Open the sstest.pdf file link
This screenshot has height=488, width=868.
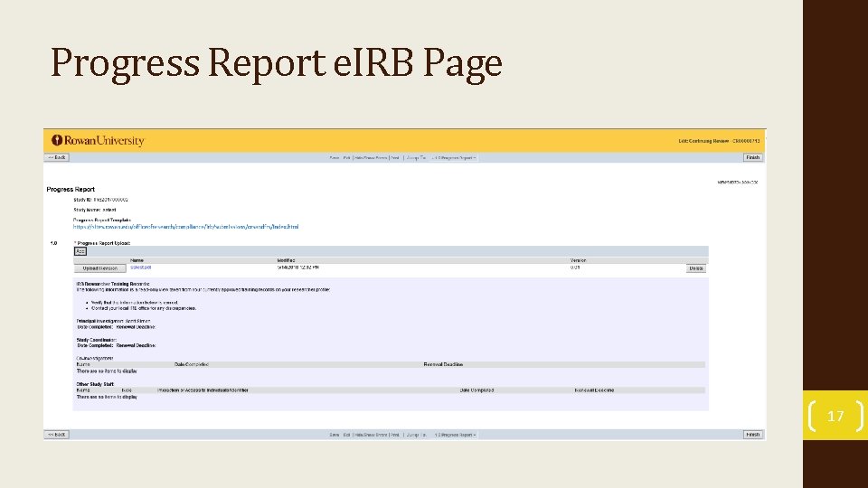pos(141,267)
